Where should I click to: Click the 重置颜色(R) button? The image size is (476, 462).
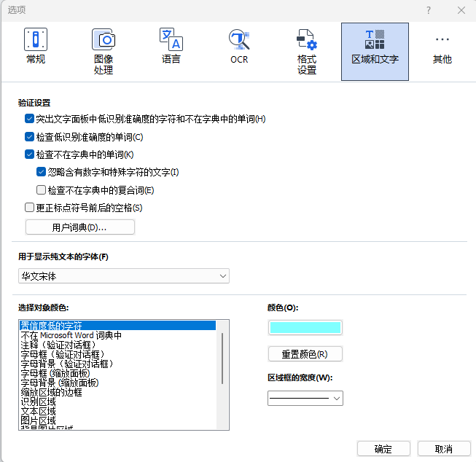pyautogui.click(x=305, y=354)
